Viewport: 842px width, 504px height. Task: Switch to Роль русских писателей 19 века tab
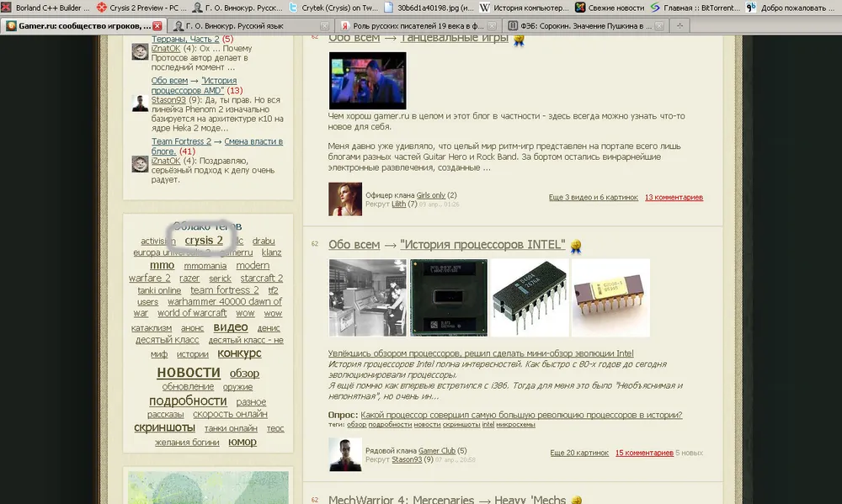coord(418,26)
